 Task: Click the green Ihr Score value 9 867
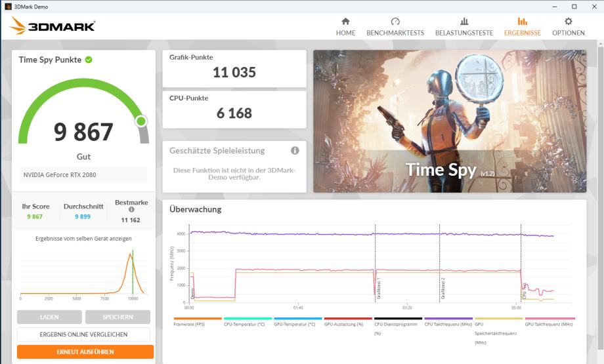click(35, 216)
